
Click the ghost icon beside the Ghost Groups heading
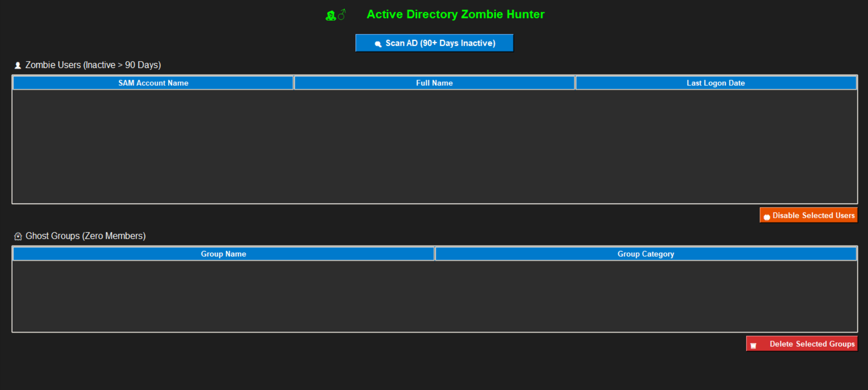click(x=18, y=236)
